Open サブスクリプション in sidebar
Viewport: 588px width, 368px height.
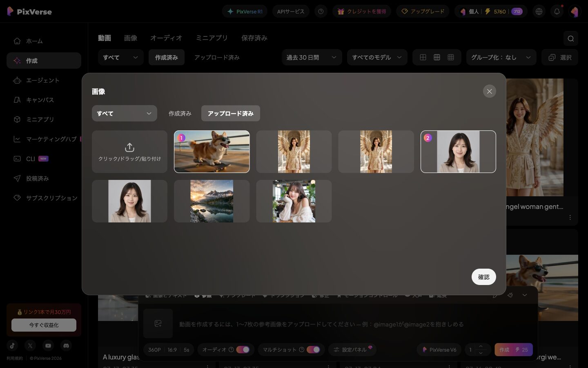tap(44, 198)
